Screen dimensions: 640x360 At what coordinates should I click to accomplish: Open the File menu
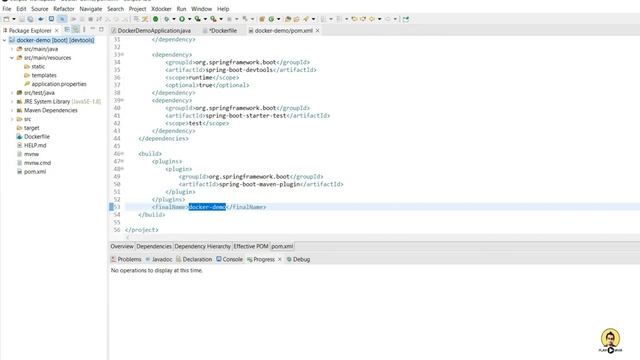tap(7, 9)
